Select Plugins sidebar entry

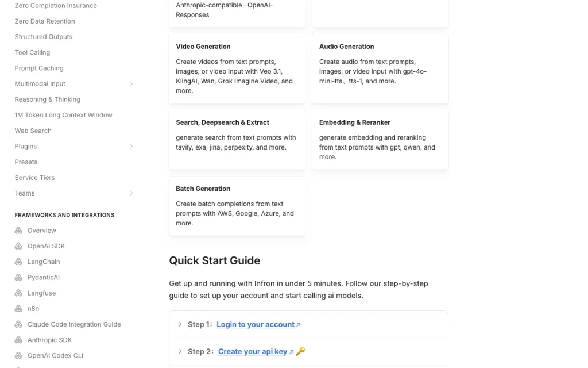tap(25, 147)
